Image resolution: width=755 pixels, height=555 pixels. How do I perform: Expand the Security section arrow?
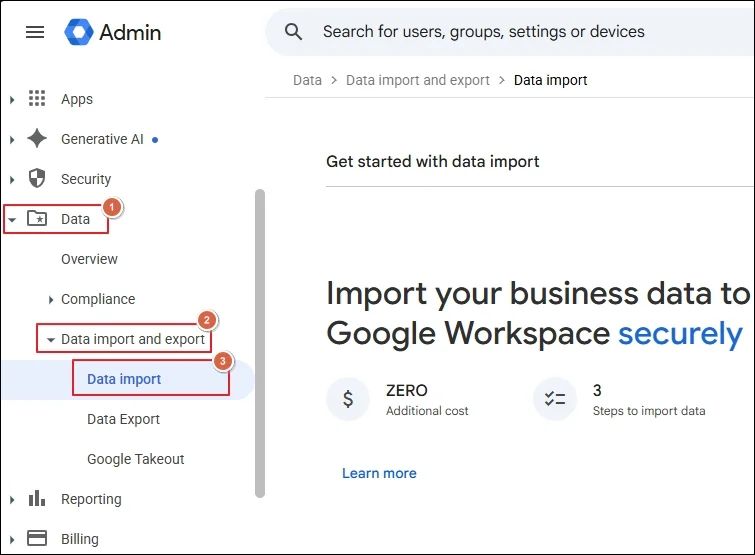[x=12, y=180]
